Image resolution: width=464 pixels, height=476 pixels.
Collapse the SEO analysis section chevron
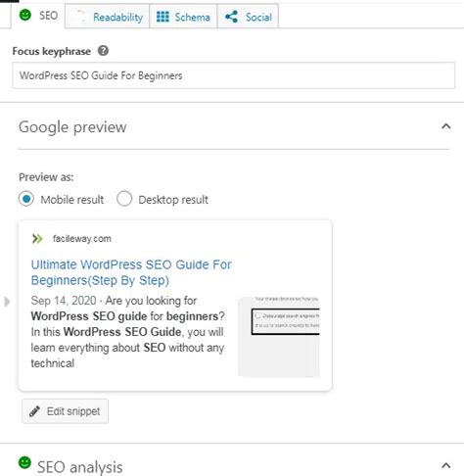click(446, 465)
